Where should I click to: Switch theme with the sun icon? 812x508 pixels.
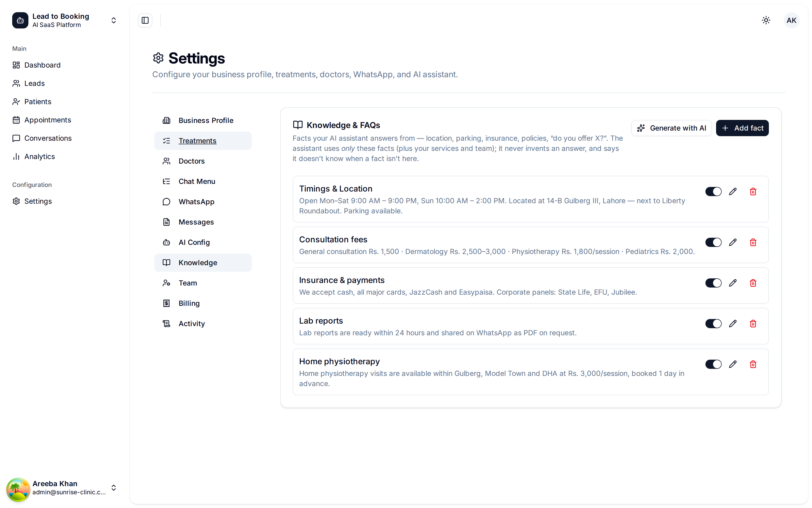[x=766, y=20]
